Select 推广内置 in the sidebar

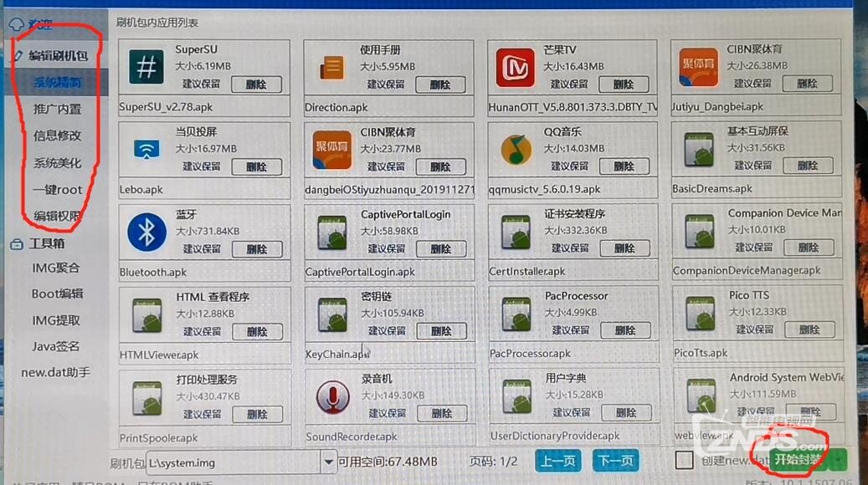point(57,110)
